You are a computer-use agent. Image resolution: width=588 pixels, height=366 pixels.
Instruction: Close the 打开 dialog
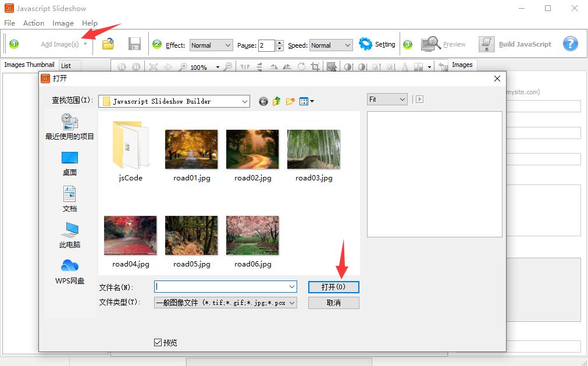[x=497, y=79]
